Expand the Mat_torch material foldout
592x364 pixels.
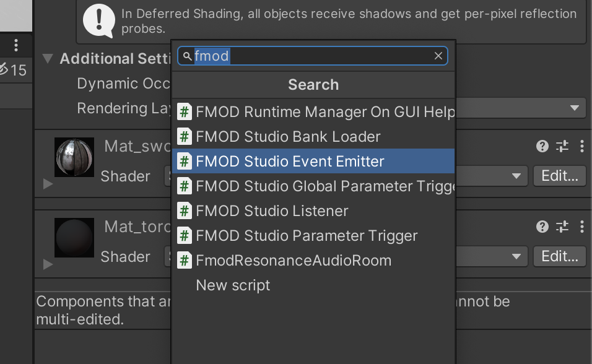(48, 264)
